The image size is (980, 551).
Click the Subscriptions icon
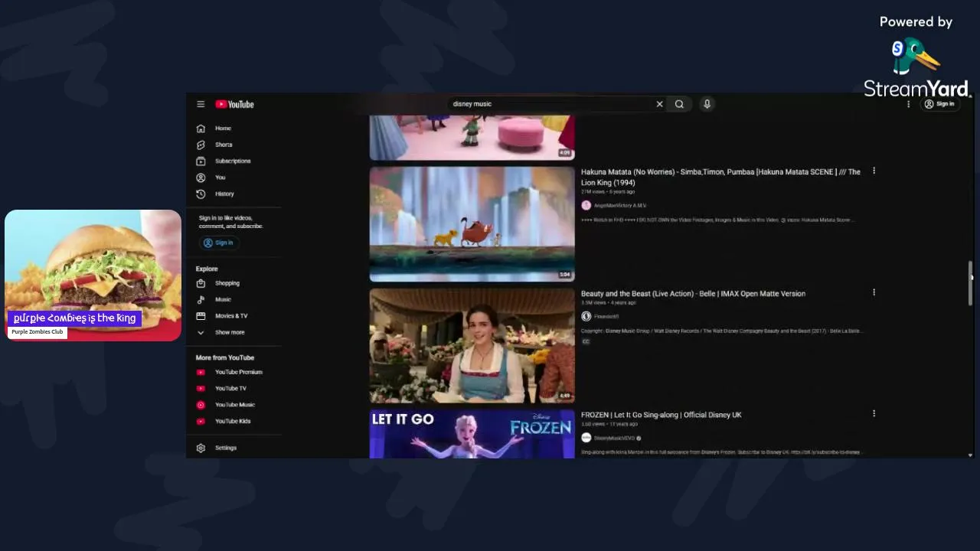pyautogui.click(x=201, y=161)
